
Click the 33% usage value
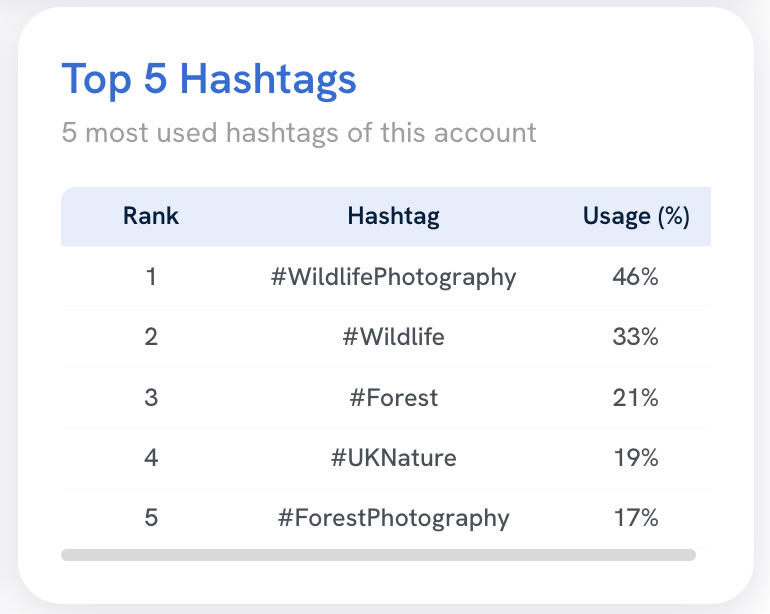(635, 337)
